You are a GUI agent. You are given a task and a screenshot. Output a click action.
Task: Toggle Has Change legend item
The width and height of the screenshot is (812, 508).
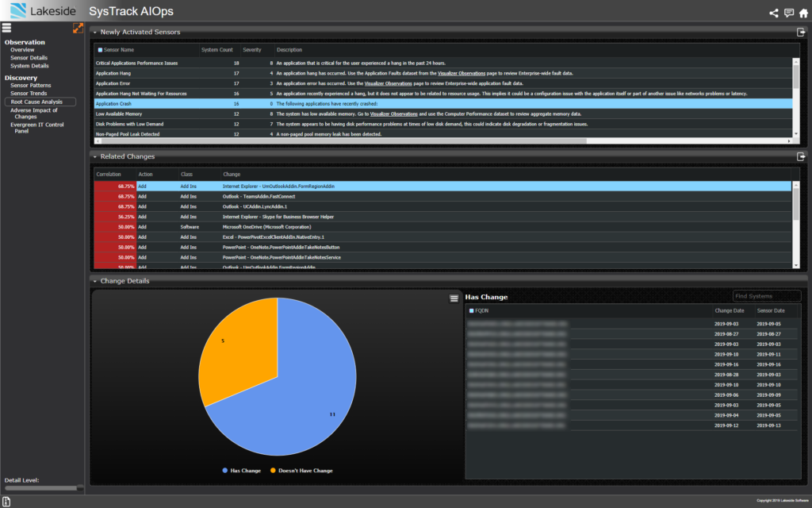pyautogui.click(x=241, y=471)
